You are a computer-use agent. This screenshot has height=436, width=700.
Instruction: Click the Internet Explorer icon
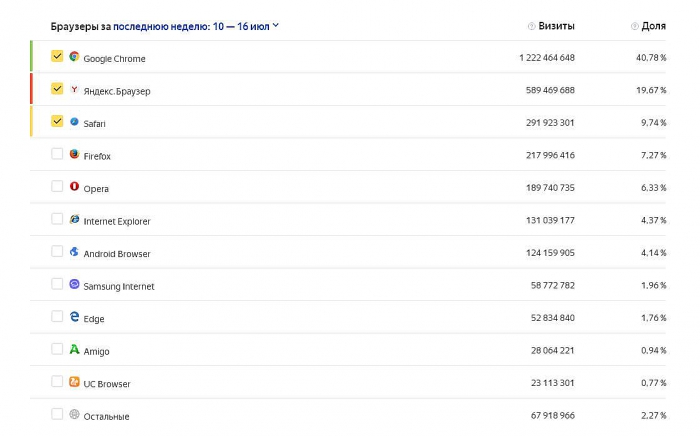tap(74, 219)
